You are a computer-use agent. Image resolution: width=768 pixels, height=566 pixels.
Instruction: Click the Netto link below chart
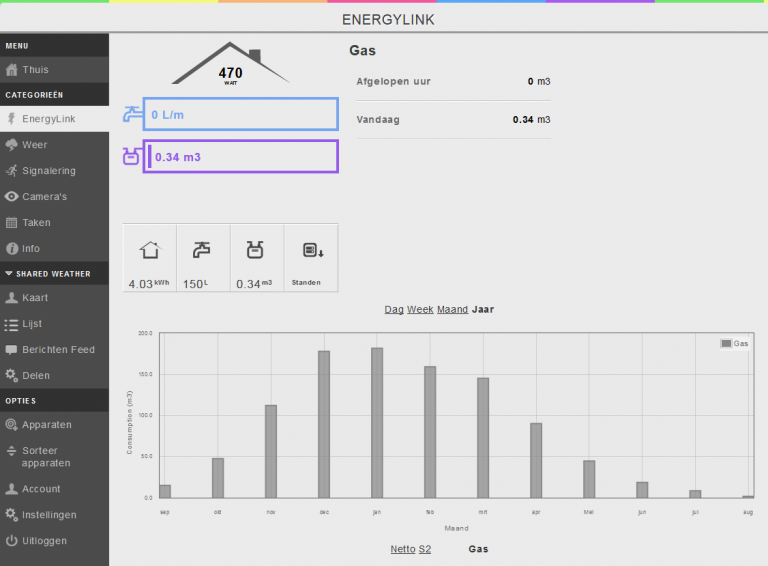click(403, 549)
